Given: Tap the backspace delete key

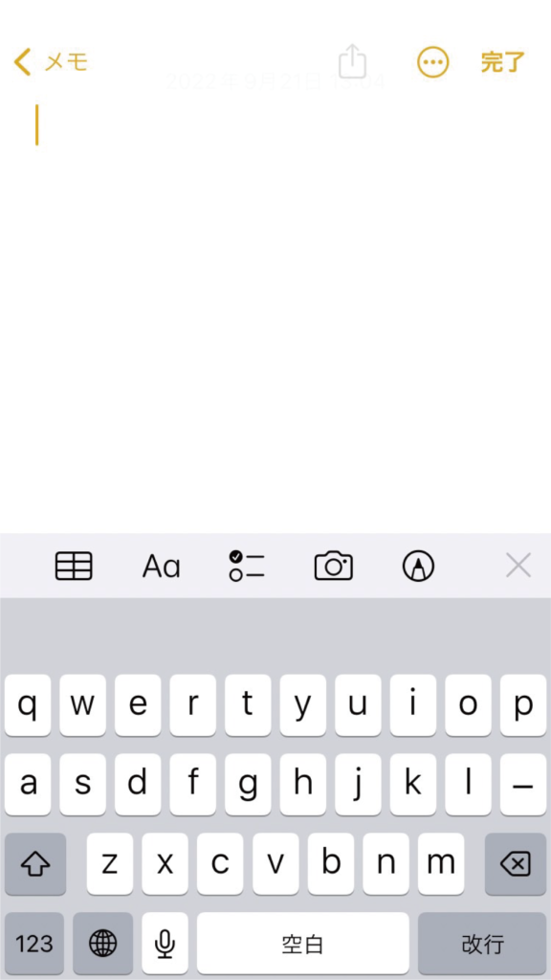Looking at the screenshot, I should (516, 864).
